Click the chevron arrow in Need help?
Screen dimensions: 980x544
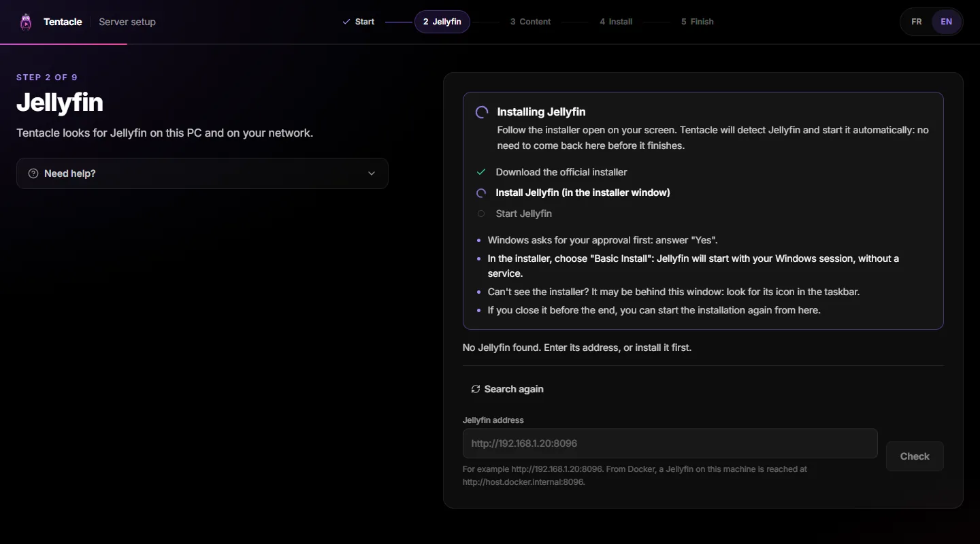[372, 173]
